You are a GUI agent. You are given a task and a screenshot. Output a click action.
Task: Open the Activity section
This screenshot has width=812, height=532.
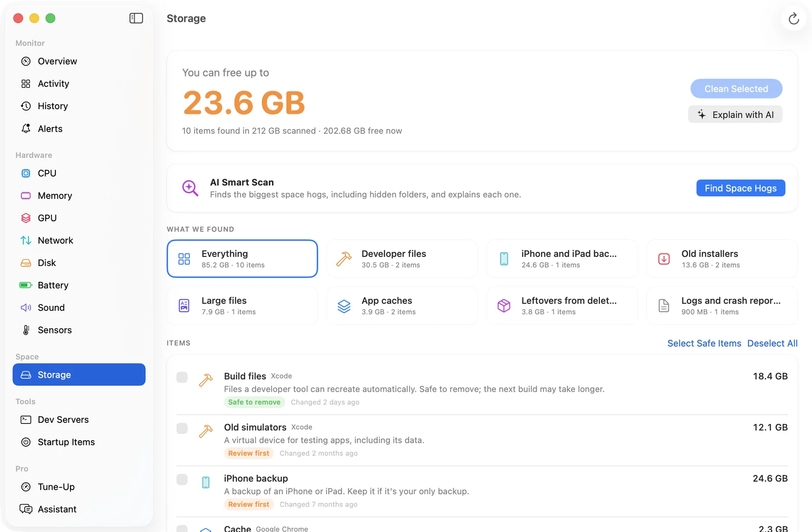(79, 84)
